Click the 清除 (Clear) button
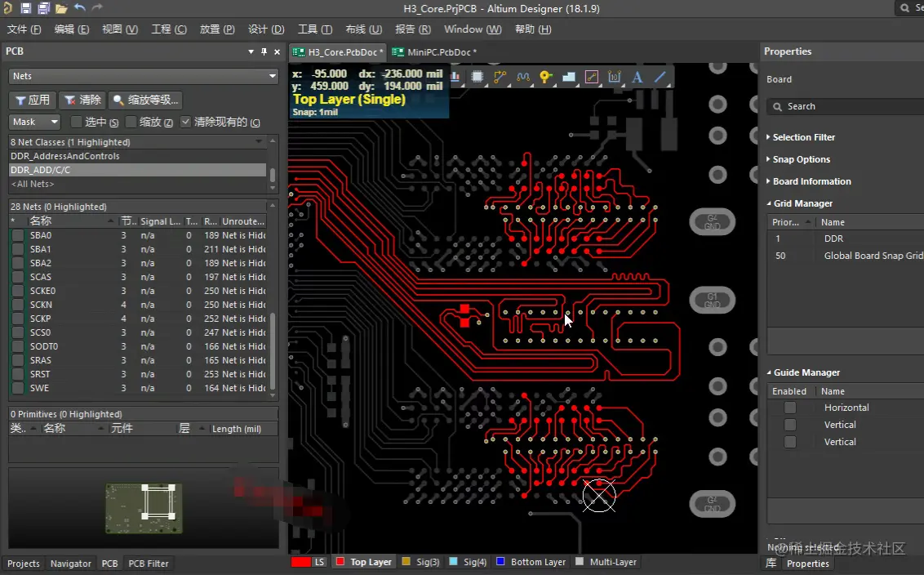 click(82, 100)
